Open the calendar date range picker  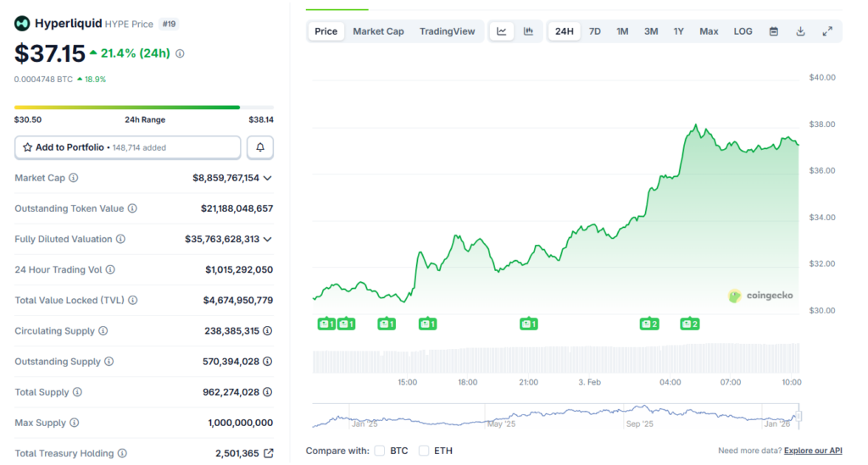(x=774, y=31)
